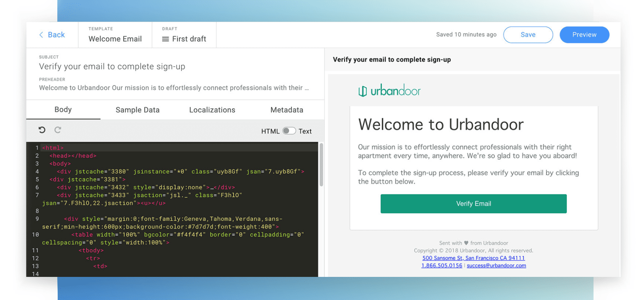Open the Metadata tab
The image size is (644, 300).
(287, 110)
